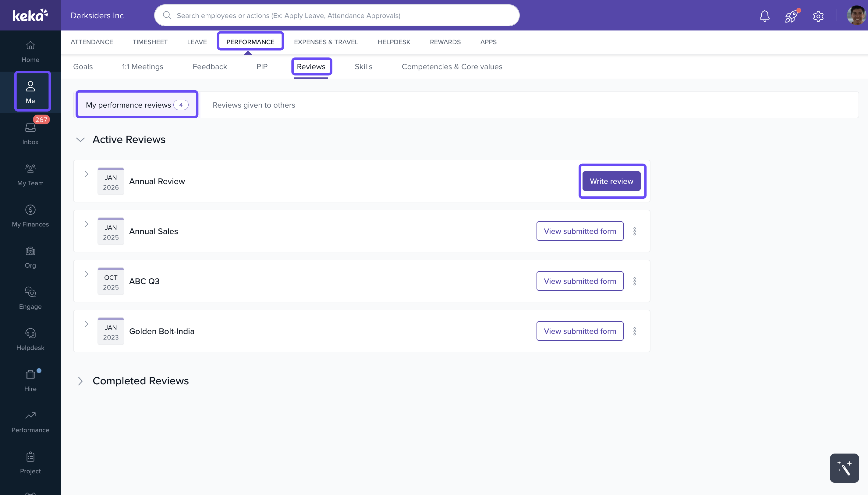This screenshot has width=868, height=495.
Task: Expand the Annual Sales row
Action: coord(86,224)
